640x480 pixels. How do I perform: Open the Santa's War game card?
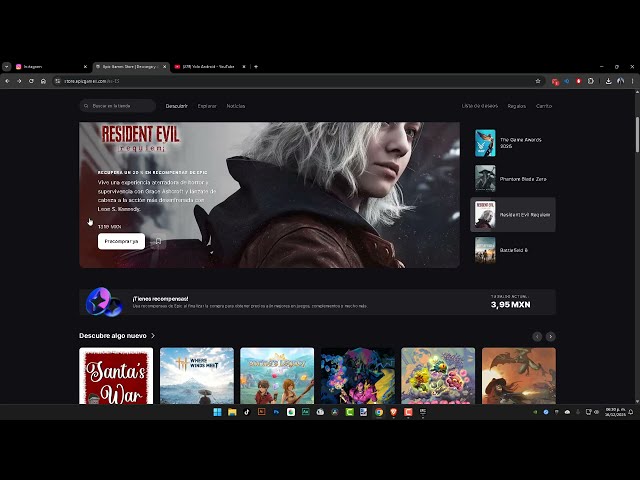tap(116, 376)
